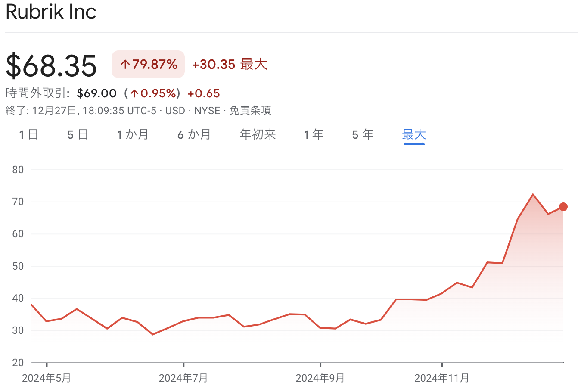Switch chart to 6か月 range
This screenshot has height=392, width=578.
click(194, 134)
